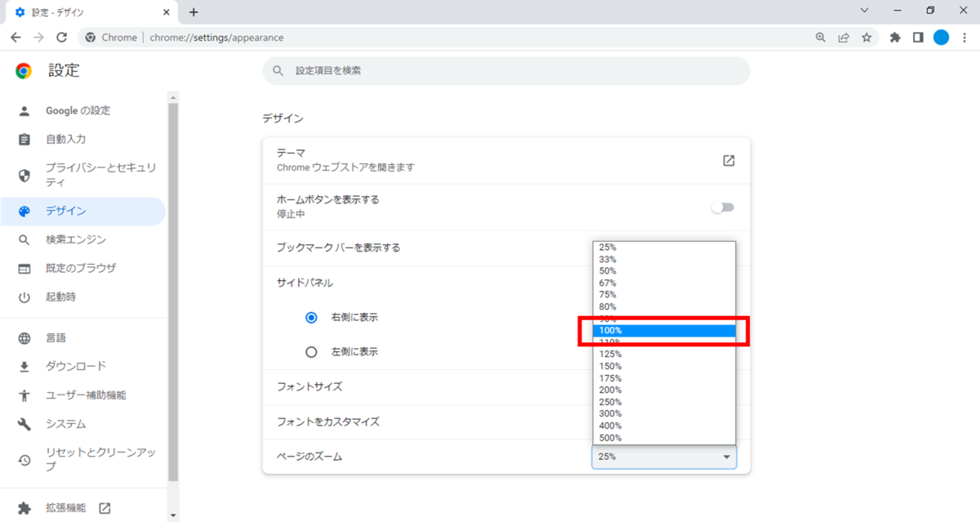Viewport: 980px width, 522px height.
Task: Click the ページのズーム dropdown showing 25%
Action: click(664, 457)
